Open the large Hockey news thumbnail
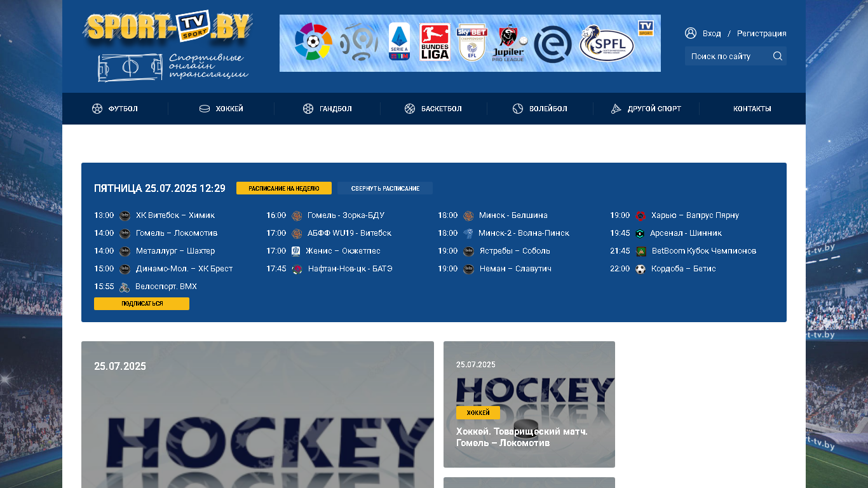The image size is (868, 488). [257, 414]
